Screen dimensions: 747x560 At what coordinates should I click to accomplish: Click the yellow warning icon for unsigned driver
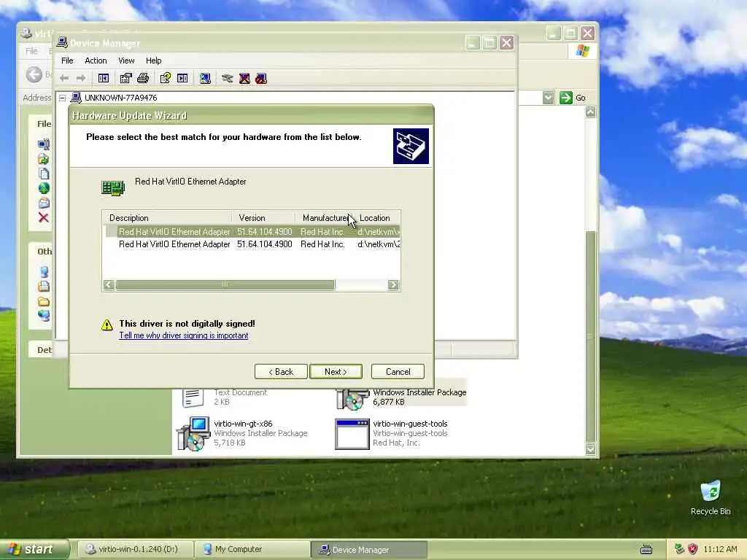click(107, 324)
